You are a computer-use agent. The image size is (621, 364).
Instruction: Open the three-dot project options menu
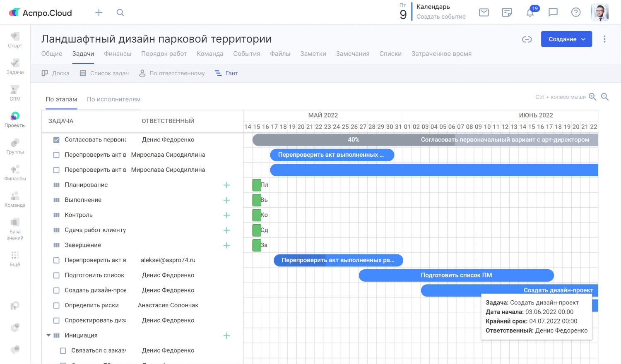[604, 39]
